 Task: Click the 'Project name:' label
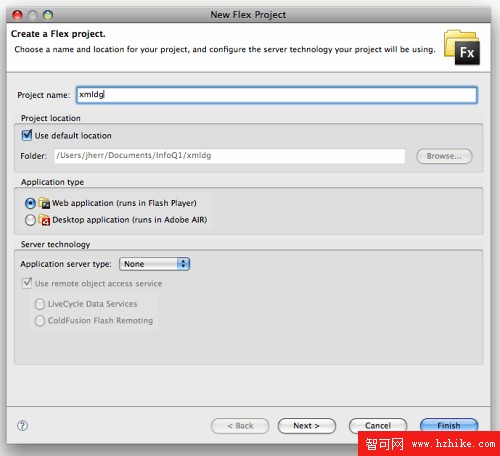44,95
